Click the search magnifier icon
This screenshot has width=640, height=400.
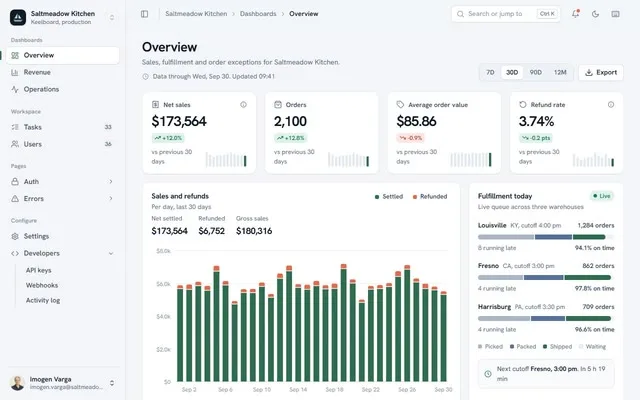pyautogui.click(x=460, y=14)
